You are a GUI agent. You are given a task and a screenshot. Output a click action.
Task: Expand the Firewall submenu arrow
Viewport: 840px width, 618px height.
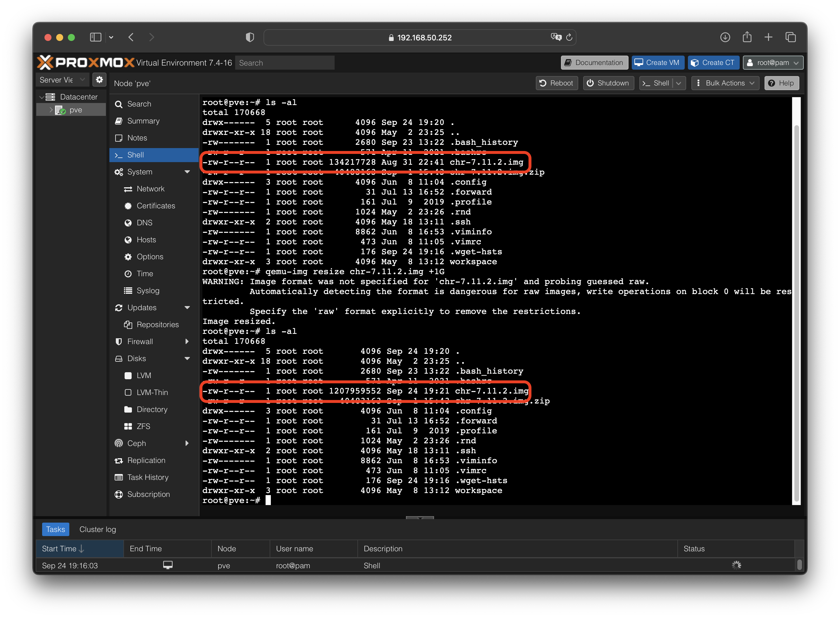[x=187, y=341]
